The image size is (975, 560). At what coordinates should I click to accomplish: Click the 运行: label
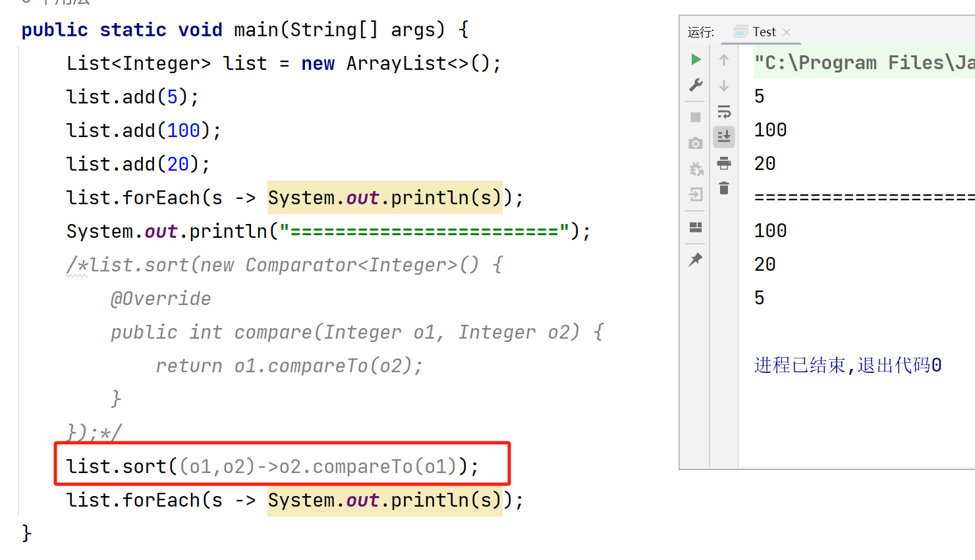tap(701, 32)
